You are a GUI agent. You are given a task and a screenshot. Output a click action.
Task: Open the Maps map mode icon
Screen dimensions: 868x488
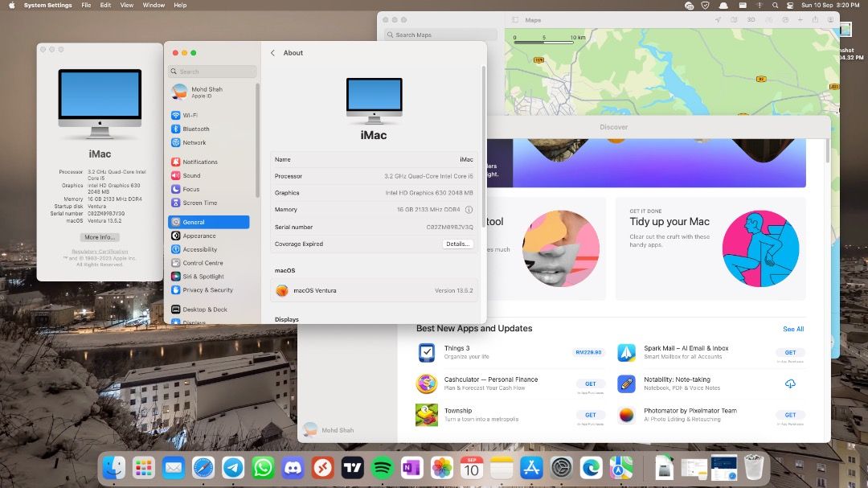[x=734, y=19]
